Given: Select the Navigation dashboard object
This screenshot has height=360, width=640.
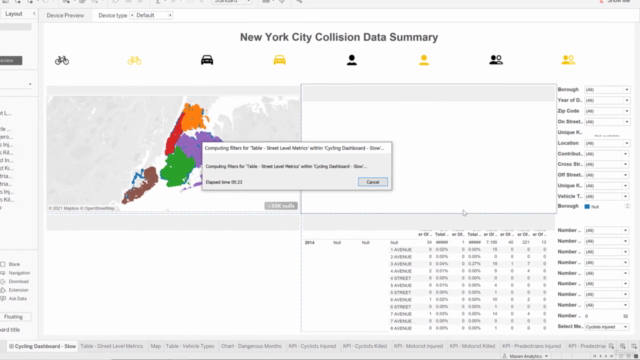Looking at the screenshot, I should (x=16, y=273).
